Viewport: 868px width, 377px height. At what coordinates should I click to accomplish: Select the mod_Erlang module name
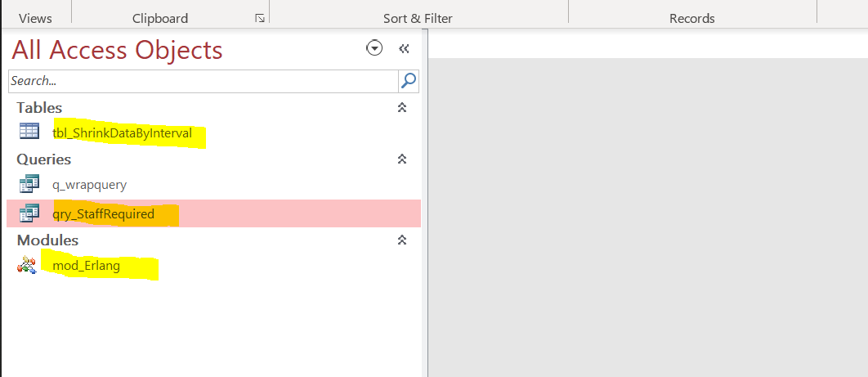point(86,266)
